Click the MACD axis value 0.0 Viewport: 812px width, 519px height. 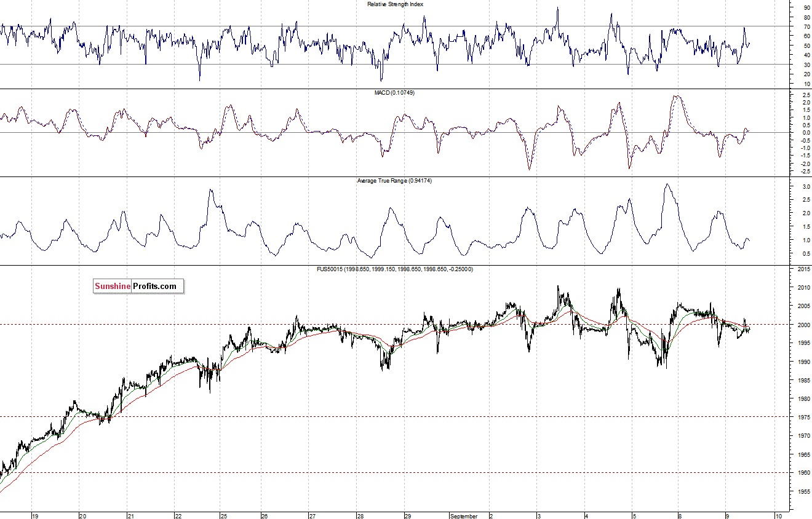(x=806, y=132)
